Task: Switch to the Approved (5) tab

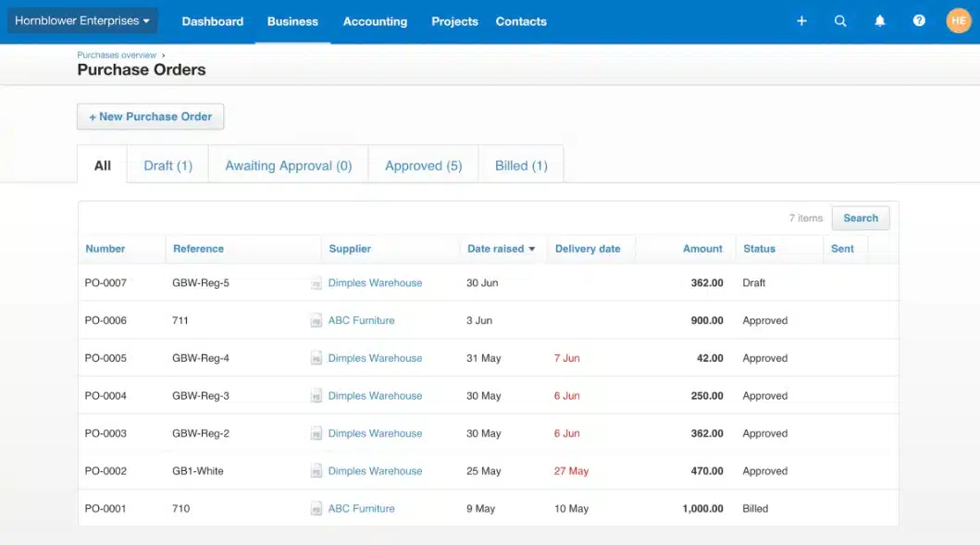Action: pyautogui.click(x=423, y=165)
